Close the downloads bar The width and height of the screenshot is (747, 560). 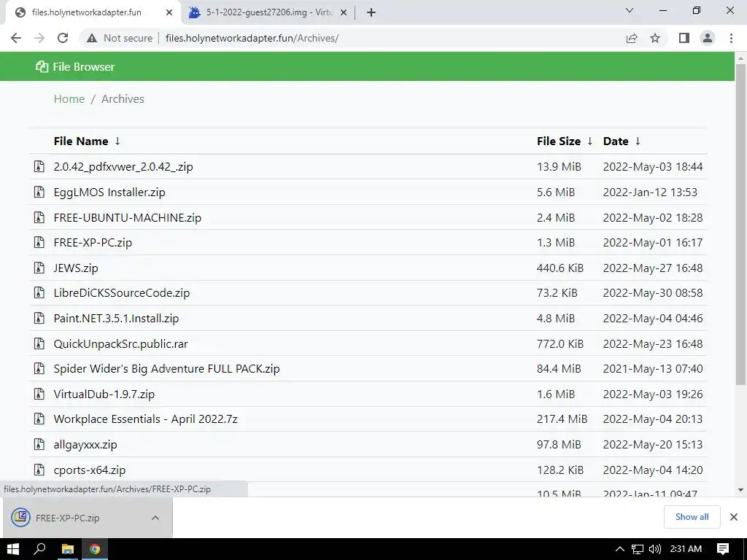point(734,517)
